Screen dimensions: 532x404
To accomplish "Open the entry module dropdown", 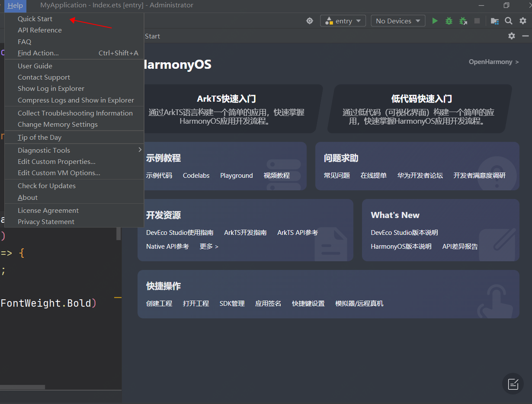I will pyautogui.click(x=343, y=21).
